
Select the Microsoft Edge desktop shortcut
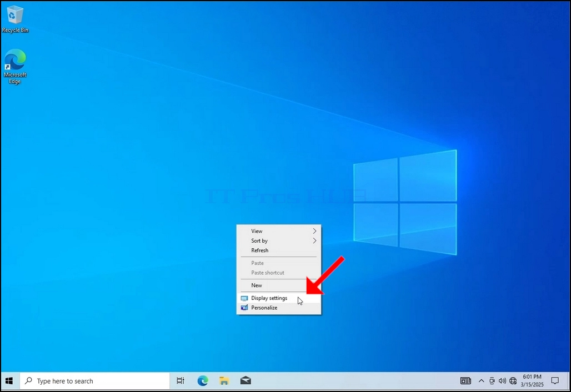pos(15,67)
